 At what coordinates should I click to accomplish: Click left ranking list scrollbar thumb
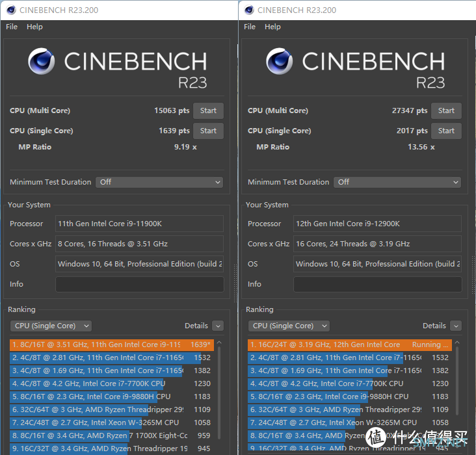(x=219, y=393)
